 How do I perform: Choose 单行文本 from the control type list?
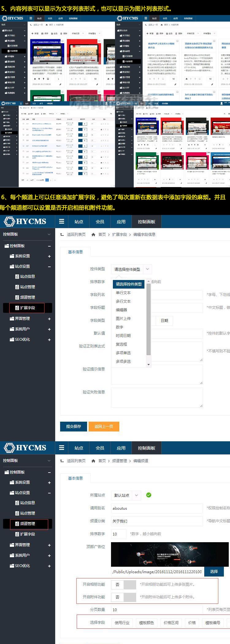coord(123,293)
